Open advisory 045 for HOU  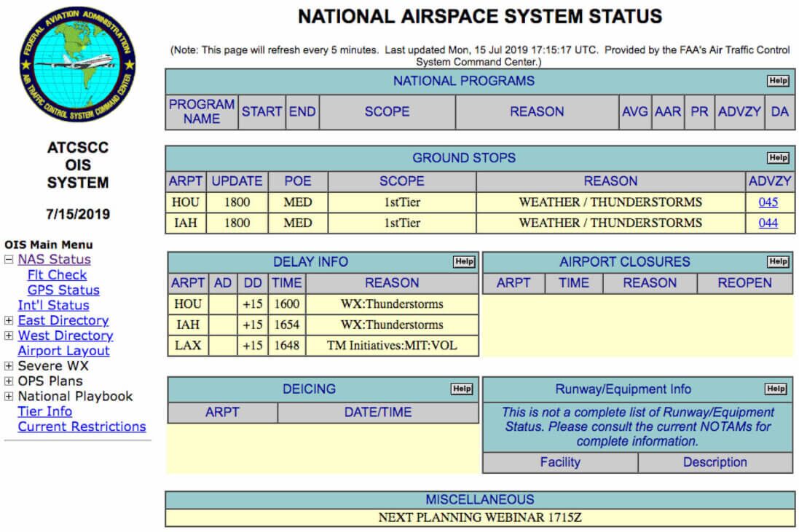pos(768,202)
